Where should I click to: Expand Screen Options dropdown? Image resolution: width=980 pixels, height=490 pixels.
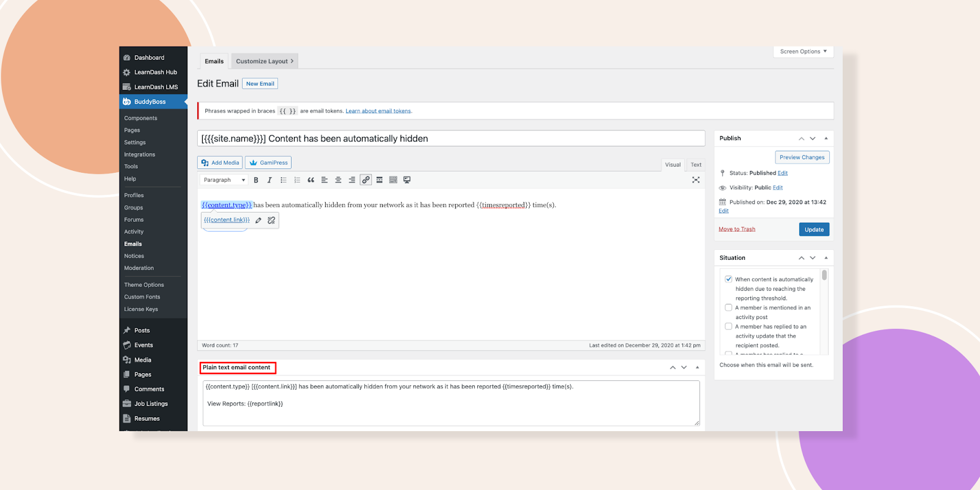coord(803,51)
